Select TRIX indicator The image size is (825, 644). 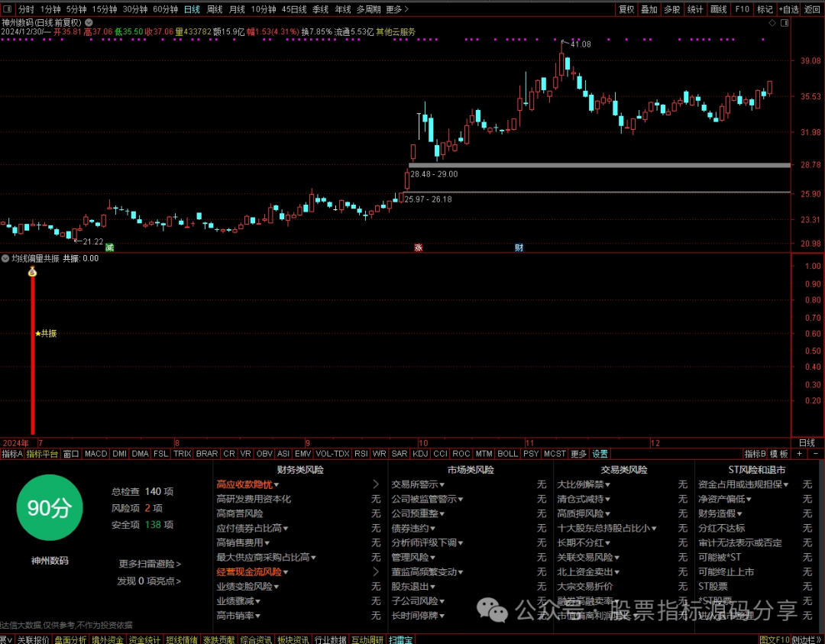(182, 454)
